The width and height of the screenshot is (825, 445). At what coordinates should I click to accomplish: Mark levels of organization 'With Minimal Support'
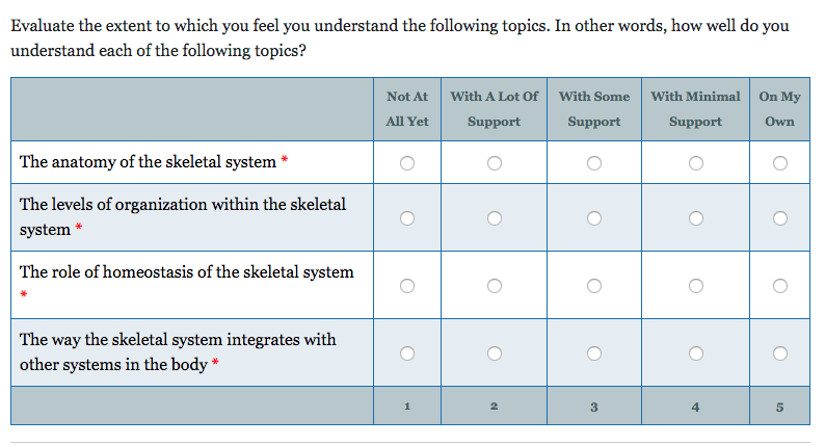click(696, 218)
